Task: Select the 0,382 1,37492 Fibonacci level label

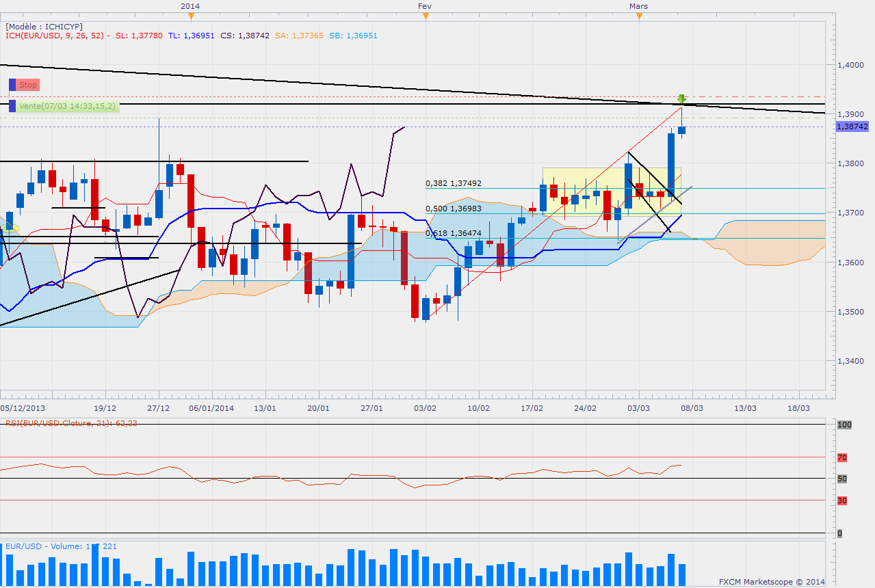Action: 454,183
